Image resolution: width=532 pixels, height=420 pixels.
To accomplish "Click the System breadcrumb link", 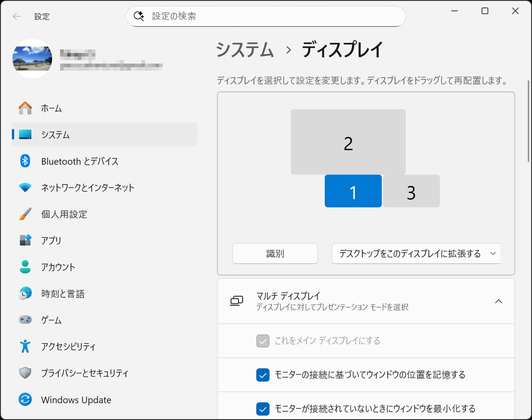I will (x=245, y=50).
